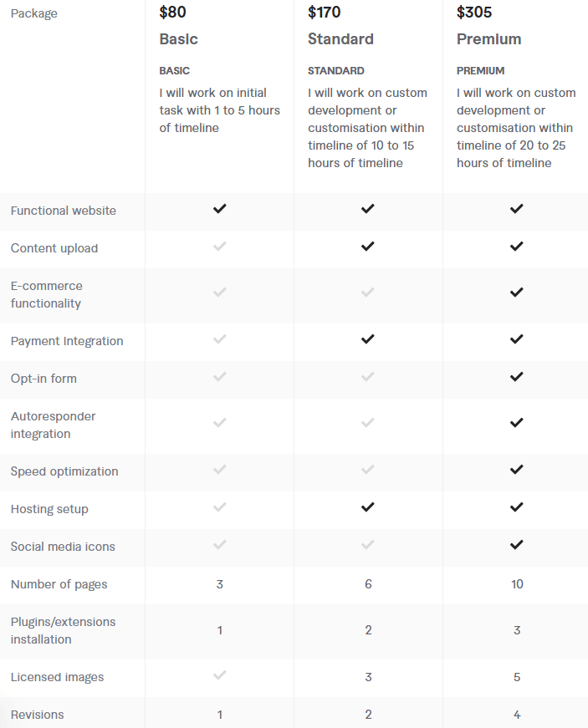Click Premium checkmark for Speed optimization
Image resolution: width=588 pixels, height=728 pixels.
tap(516, 470)
